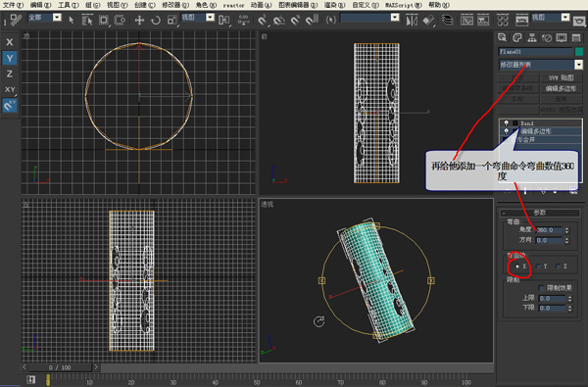This screenshot has width=588, height=387.
Task: Choose the rectangular selection region tool
Action: point(104,20)
